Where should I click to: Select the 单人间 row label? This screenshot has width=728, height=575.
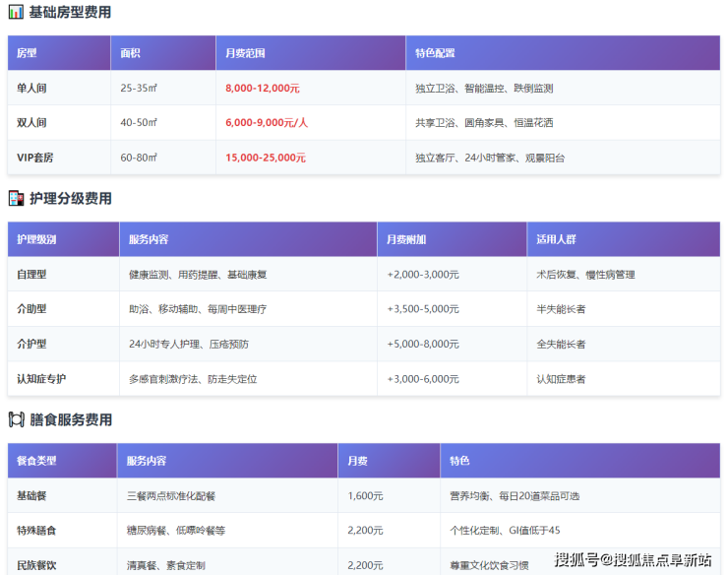(31, 88)
